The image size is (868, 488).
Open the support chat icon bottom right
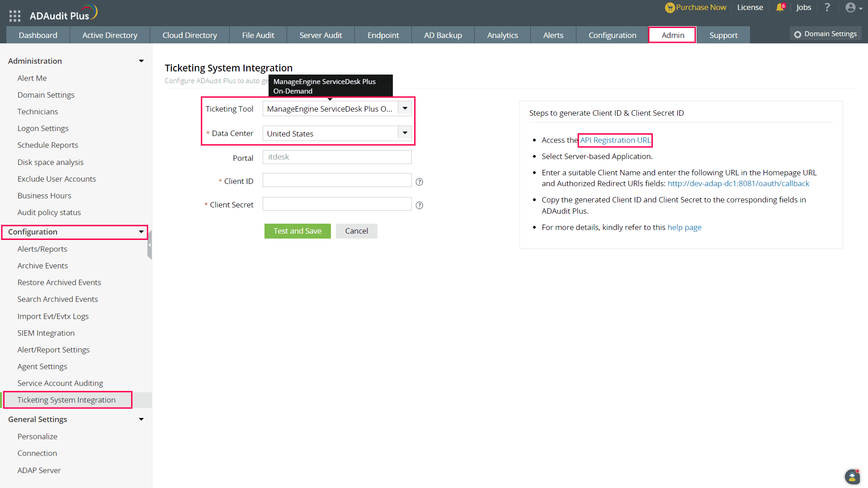coord(852,477)
